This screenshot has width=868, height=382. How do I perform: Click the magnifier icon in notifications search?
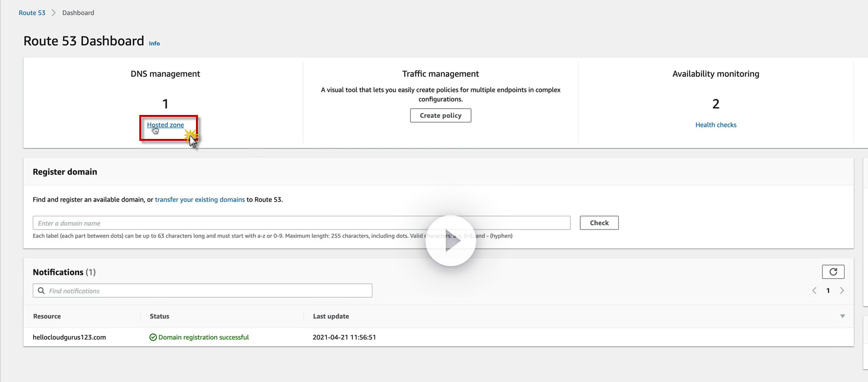42,291
